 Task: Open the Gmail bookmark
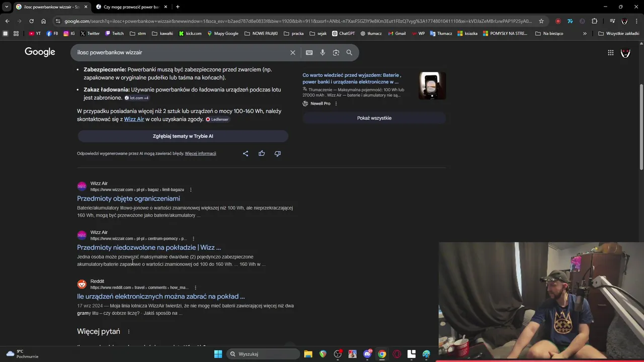tap(397, 34)
